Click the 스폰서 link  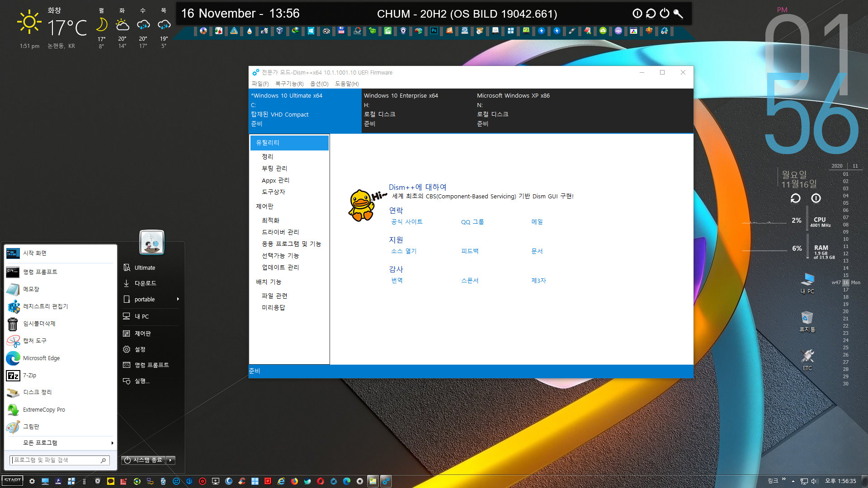(x=470, y=281)
